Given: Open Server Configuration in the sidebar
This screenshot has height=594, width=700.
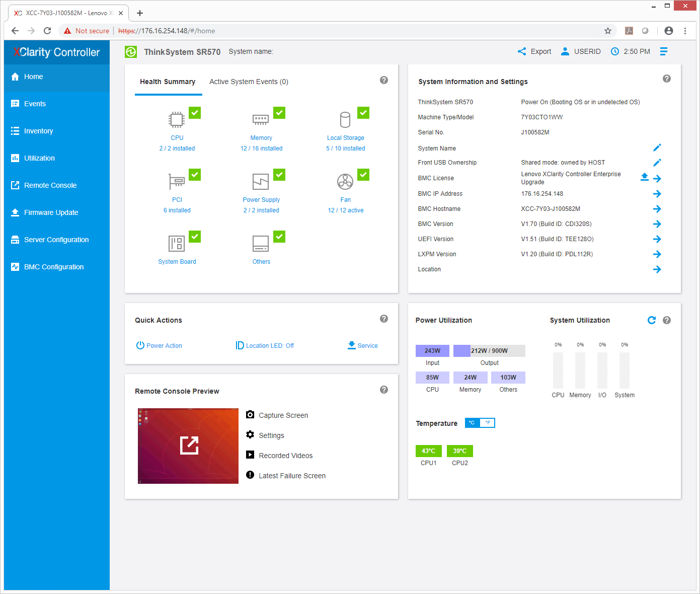Looking at the screenshot, I should [57, 240].
